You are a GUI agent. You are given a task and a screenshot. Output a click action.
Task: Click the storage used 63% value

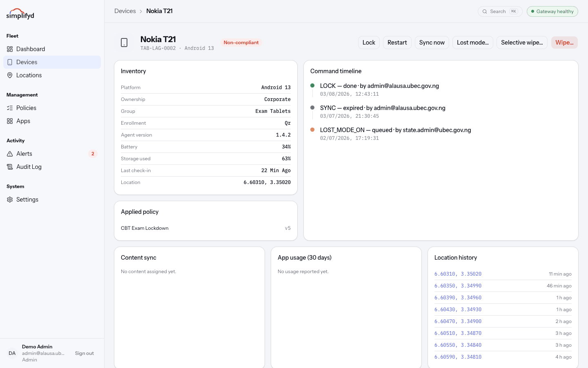(286, 159)
